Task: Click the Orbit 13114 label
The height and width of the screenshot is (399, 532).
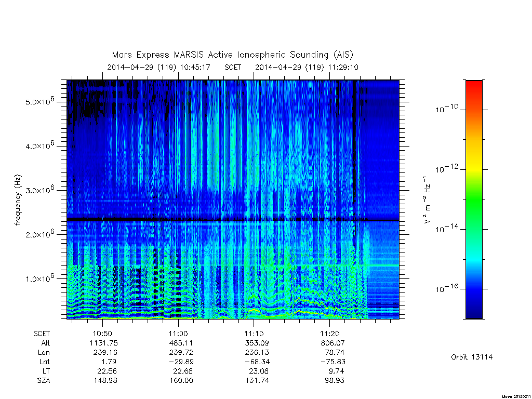Action: click(472, 357)
